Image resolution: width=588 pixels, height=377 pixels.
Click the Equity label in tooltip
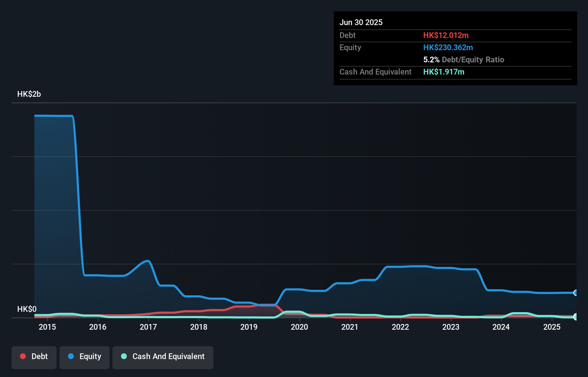350,47
